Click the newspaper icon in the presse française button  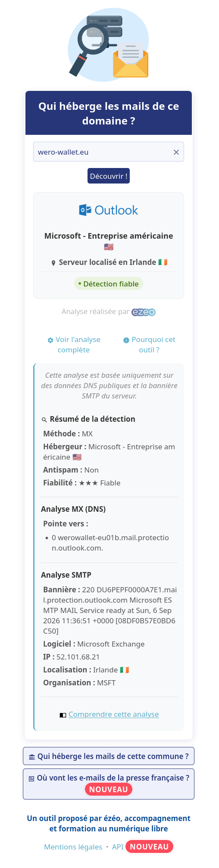31,778
